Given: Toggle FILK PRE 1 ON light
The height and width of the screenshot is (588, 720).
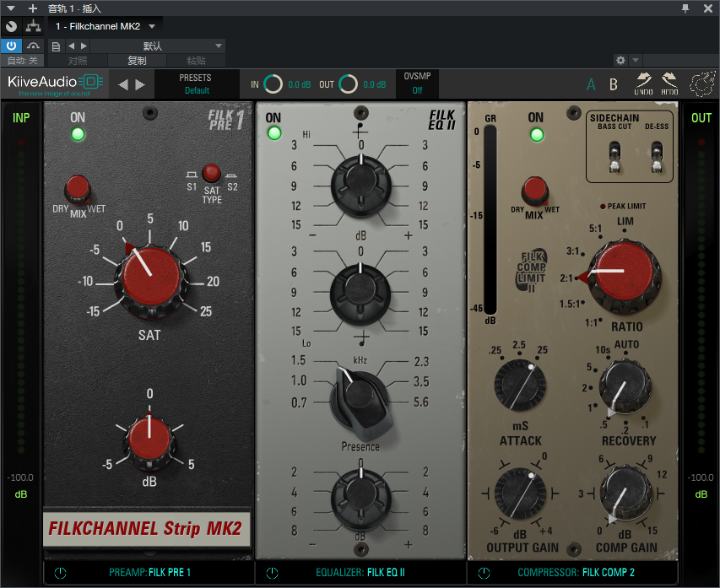Looking at the screenshot, I should 78,134.
